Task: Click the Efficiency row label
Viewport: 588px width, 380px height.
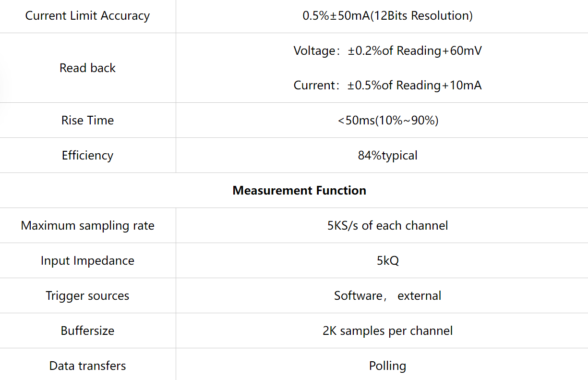Action: point(87,155)
